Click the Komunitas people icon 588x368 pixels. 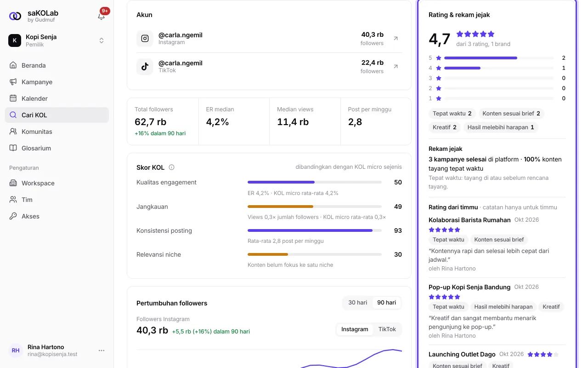pyautogui.click(x=13, y=132)
